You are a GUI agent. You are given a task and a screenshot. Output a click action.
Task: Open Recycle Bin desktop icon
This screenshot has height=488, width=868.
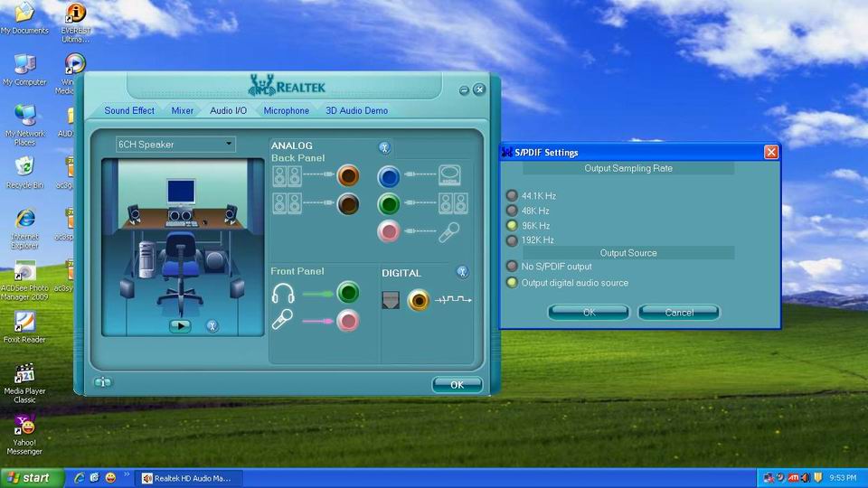24,173
